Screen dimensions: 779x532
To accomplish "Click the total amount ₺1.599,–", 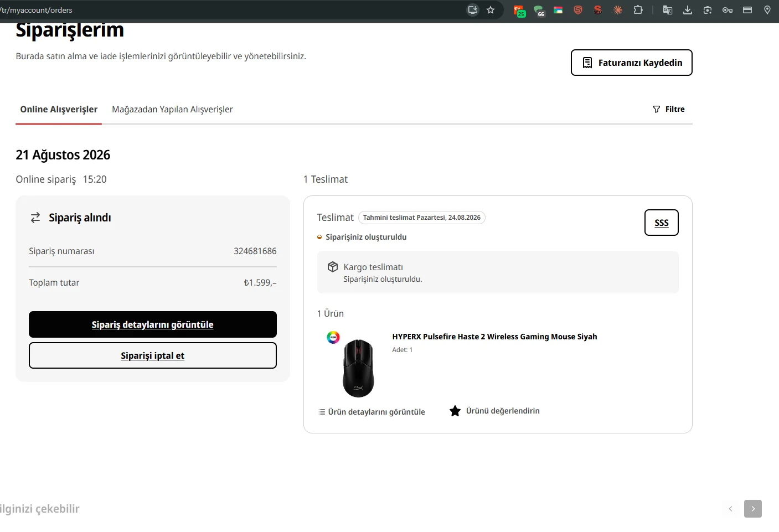I will tap(260, 283).
